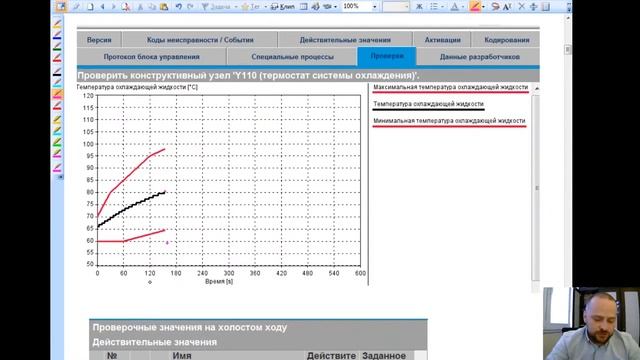Viewport: 640px width, 360px height.
Task: Select the cyan highlighter in the sidebar
Action: [58, 131]
